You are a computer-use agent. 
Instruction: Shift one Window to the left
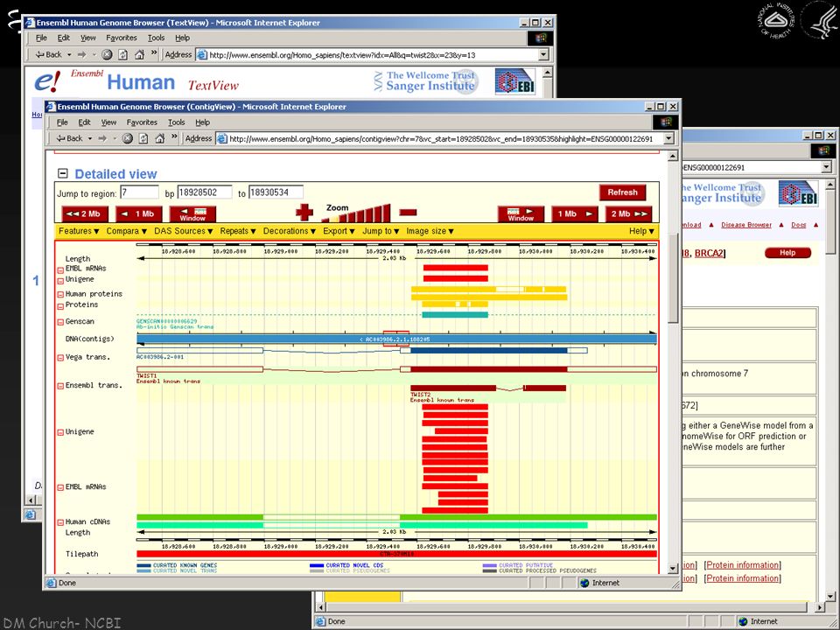192,213
